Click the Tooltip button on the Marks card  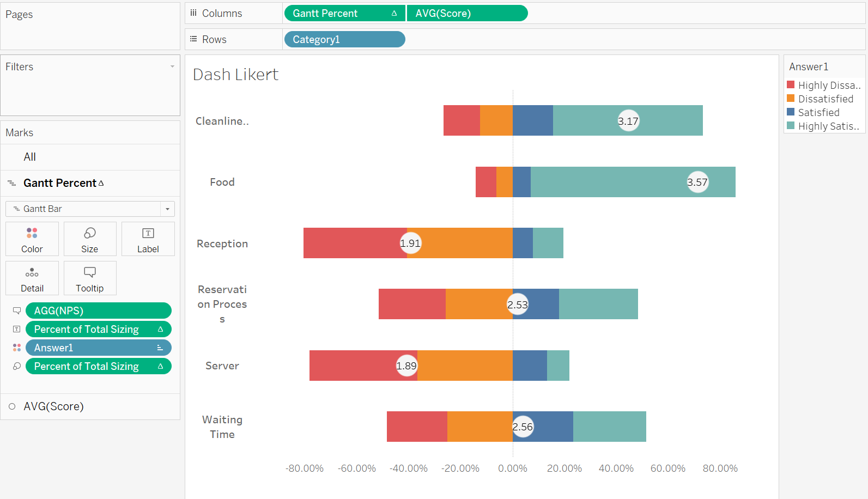click(x=89, y=278)
